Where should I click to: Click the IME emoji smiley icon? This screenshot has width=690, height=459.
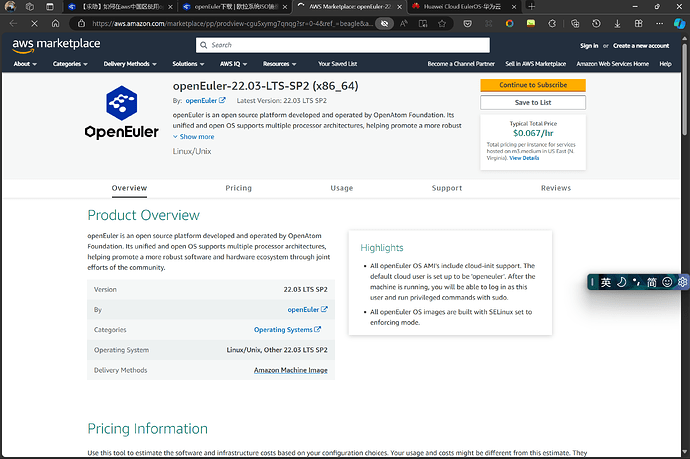pyautogui.click(x=667, y=282)
